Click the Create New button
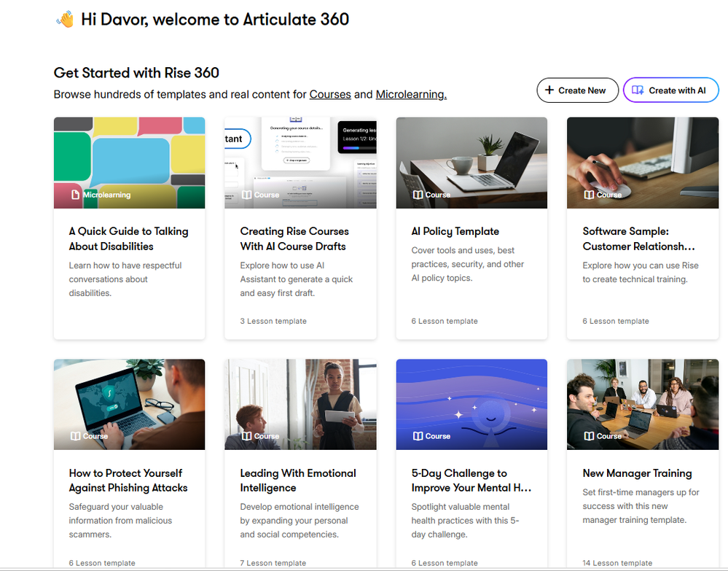This screenshot has width=728, height=571. (x=577, y=90)
